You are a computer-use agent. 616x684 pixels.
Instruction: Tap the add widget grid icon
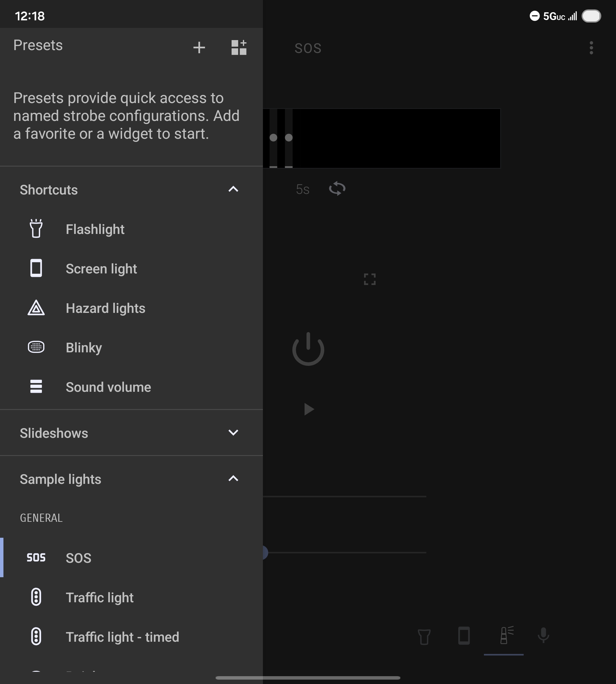pos(239,47)
